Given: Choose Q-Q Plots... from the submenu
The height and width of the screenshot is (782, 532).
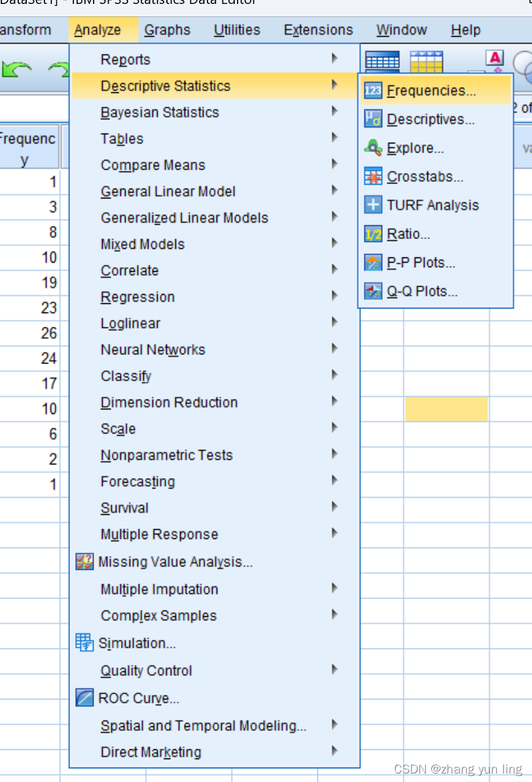Looking at the screenshot, I should 436,291.
